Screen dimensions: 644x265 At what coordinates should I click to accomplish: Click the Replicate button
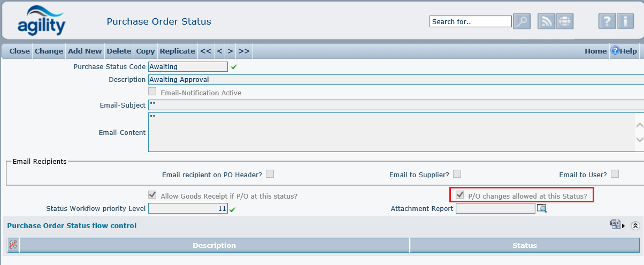click(177, 51)
